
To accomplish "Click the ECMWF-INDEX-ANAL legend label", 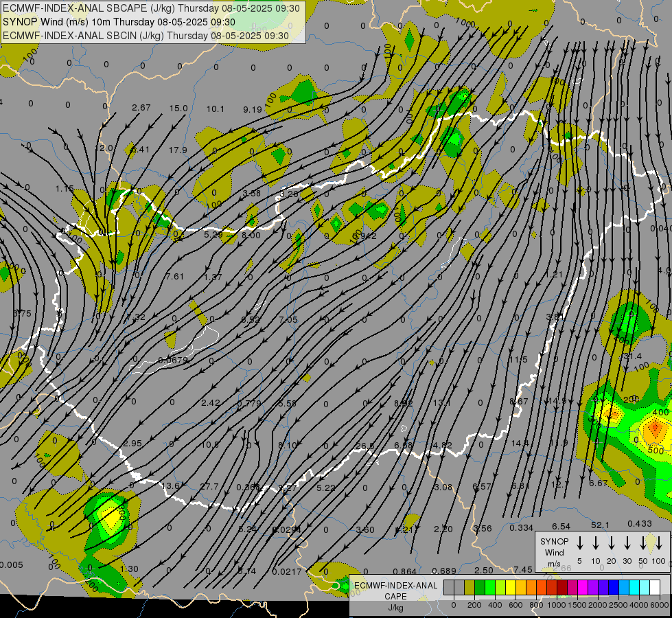I will pyautogui.click(x=395, y=586).
